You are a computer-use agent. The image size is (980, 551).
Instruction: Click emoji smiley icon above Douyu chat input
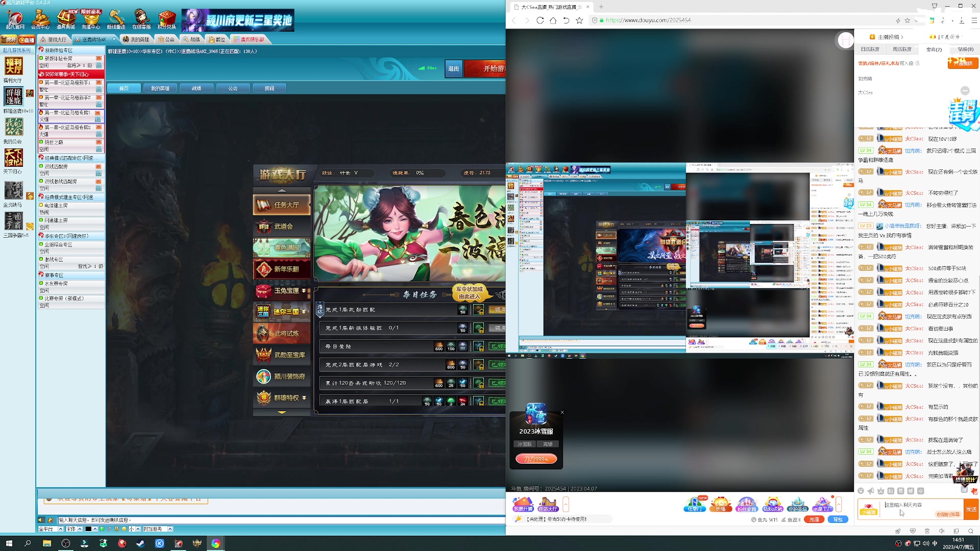pos(861,491)
